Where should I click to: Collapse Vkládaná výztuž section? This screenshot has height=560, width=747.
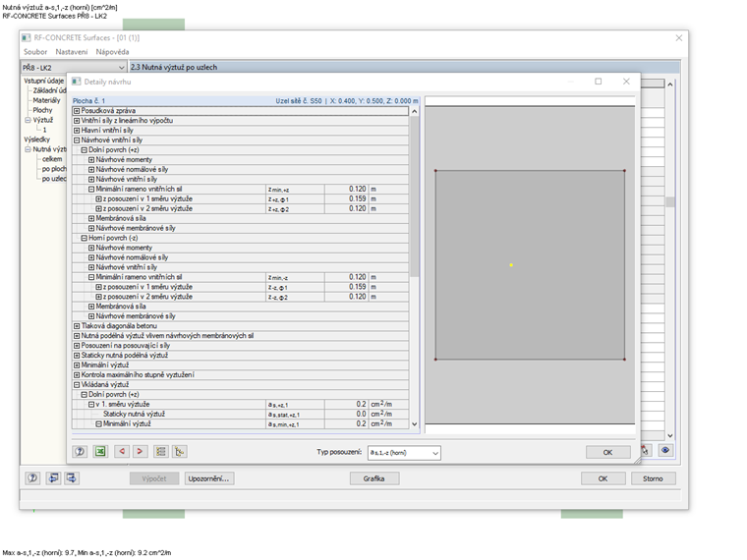click(77, 385)
